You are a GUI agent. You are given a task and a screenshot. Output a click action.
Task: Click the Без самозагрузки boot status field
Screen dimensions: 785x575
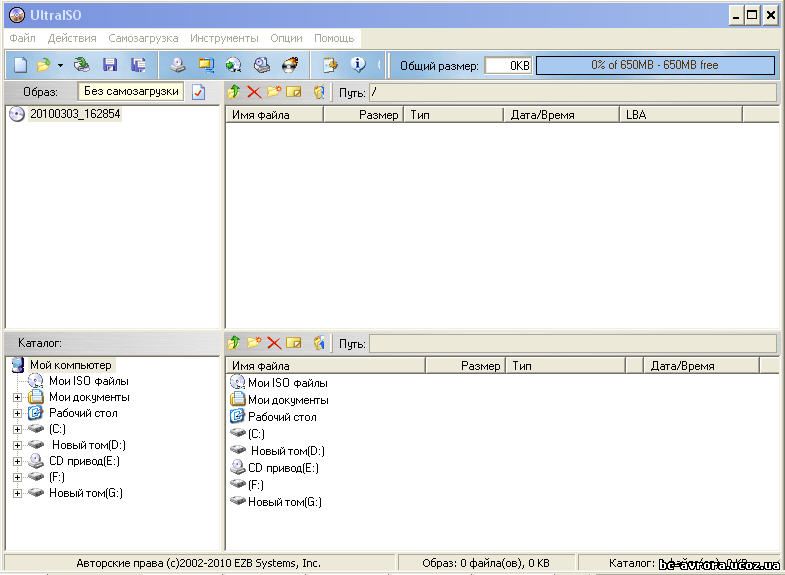pos(131,91)
